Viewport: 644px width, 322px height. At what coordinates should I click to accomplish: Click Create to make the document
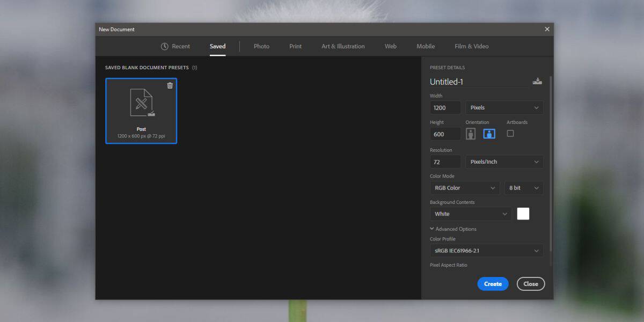tap(493, 283)
